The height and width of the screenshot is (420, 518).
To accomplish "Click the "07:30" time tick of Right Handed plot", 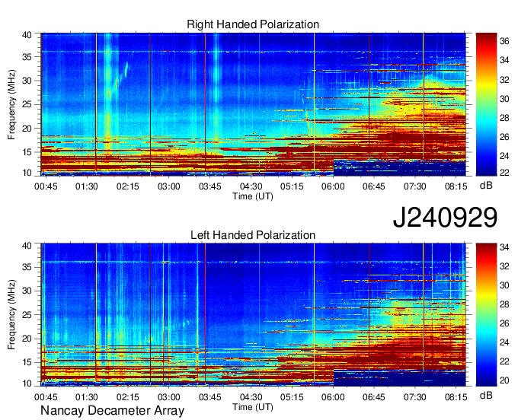I will coord(414,186).
